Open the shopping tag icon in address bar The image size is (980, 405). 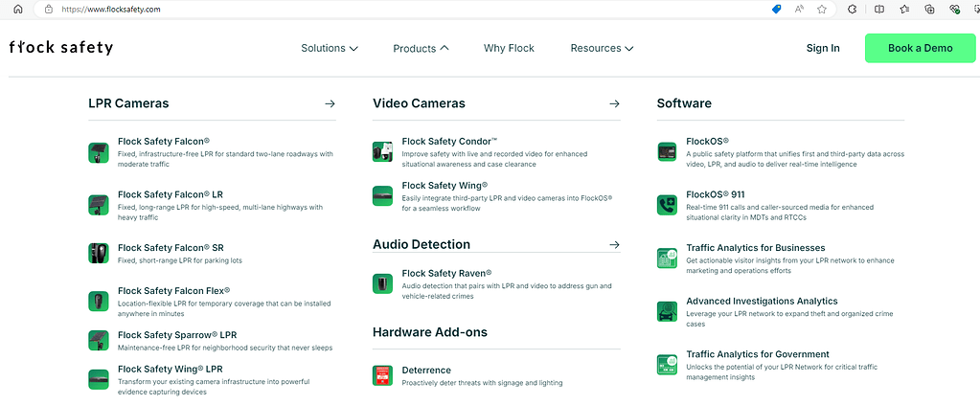(x=777, y=10)
